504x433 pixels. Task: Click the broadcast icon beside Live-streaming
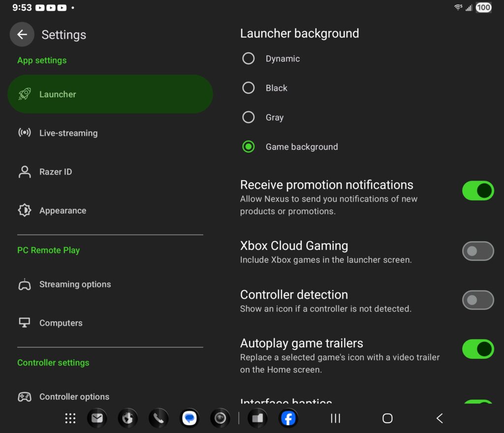(x=25, y=133)
